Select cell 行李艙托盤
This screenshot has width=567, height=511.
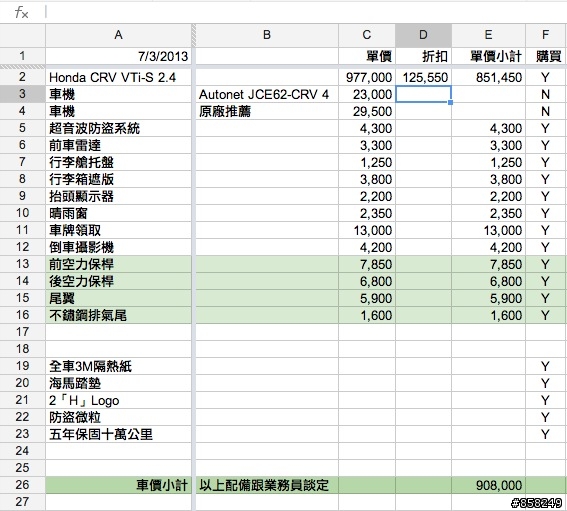click(118, 162)
